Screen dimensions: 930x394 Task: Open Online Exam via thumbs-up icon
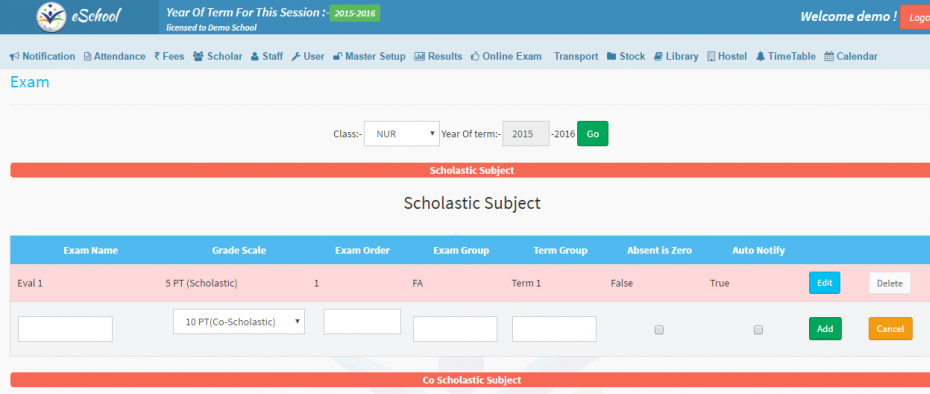tap(475, 56)
